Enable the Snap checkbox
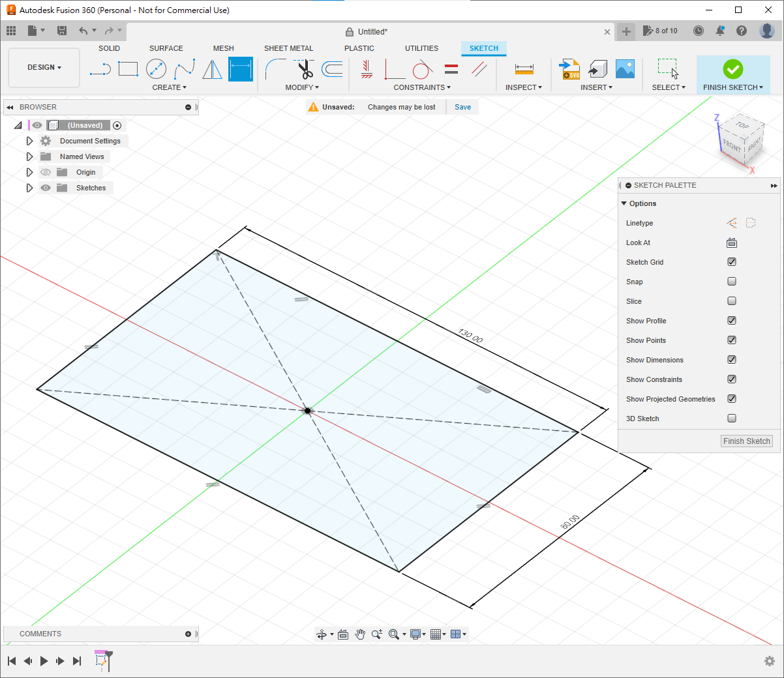Viewport: 784px width, 678px height. coord(732,282)
